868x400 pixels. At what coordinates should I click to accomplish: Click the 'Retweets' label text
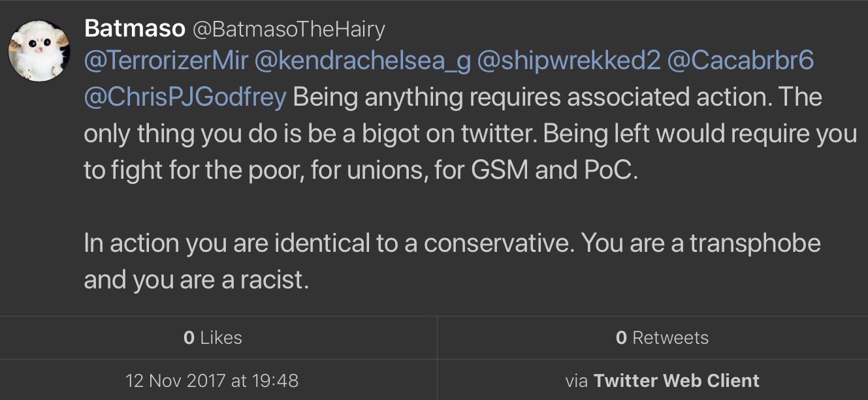coord(670,337)
